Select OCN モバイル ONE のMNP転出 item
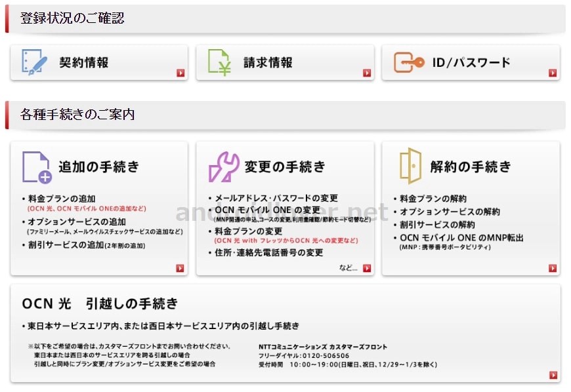571x392 pixels. click(461, 238)
